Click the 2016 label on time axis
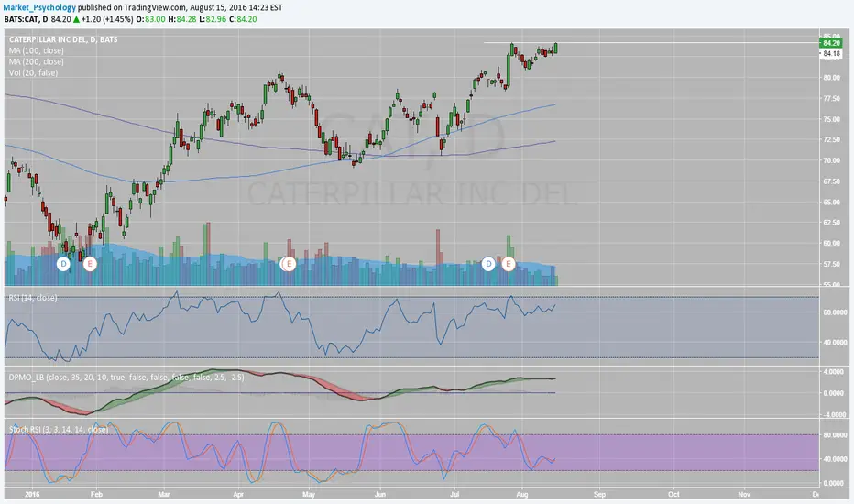Image resolution: width=854 pixels, height=504 pixels. click(32, 495)
